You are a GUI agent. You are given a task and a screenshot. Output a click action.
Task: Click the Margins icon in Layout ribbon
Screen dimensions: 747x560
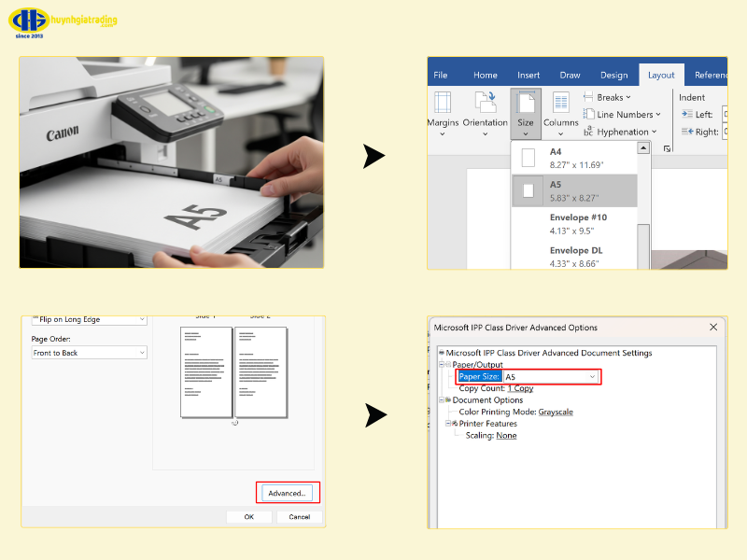tap(443, 103)
